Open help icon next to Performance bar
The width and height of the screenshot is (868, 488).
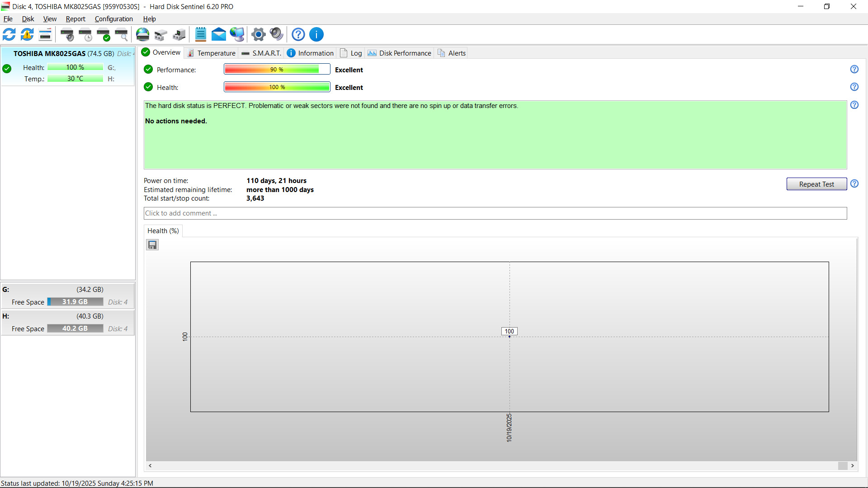[854, 69]
